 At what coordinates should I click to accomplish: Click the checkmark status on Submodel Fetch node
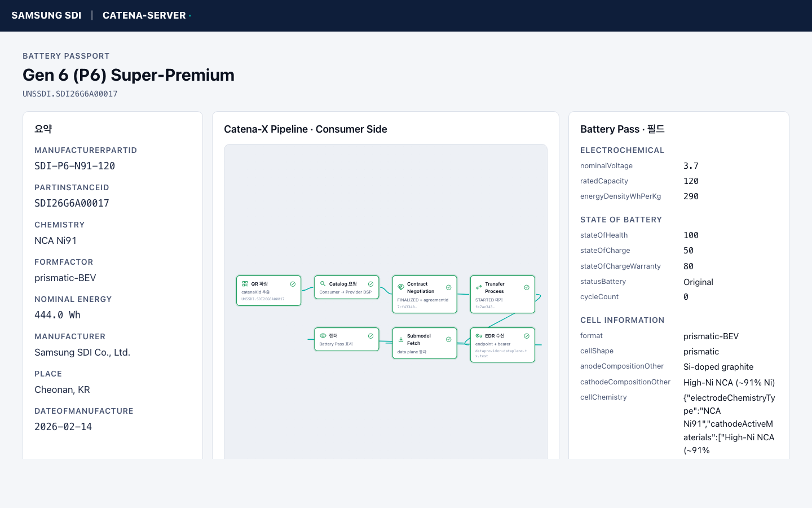(x=449, y=339)
